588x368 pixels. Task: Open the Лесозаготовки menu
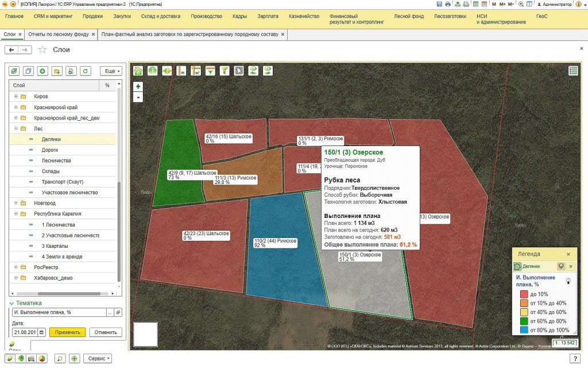[x=450, y=16]
